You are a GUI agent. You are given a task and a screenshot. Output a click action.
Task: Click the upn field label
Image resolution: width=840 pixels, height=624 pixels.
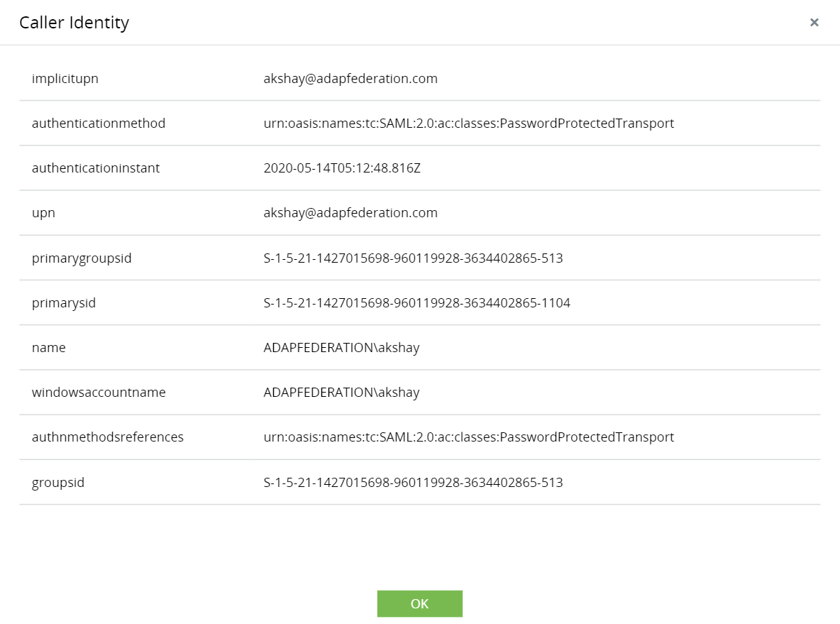tap(43, 213)
